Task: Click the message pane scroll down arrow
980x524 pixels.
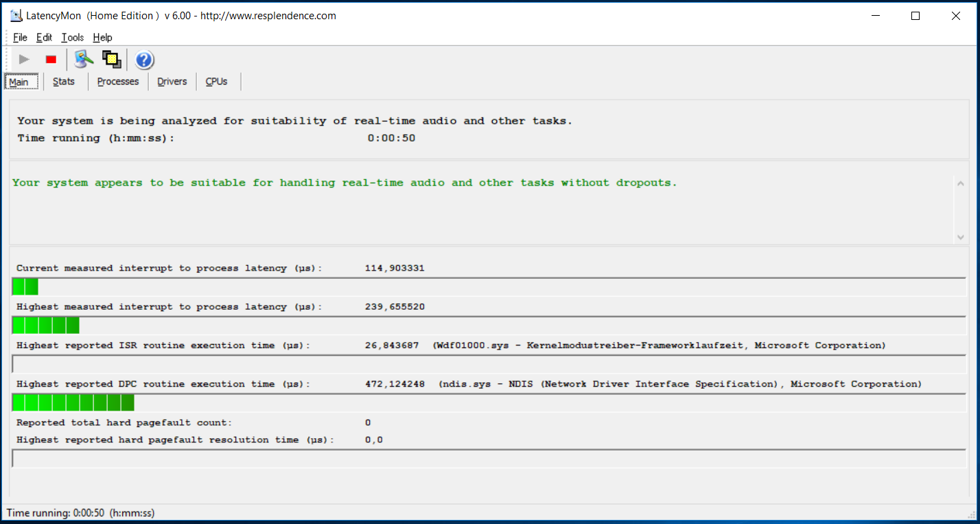Action: point(960,237)
